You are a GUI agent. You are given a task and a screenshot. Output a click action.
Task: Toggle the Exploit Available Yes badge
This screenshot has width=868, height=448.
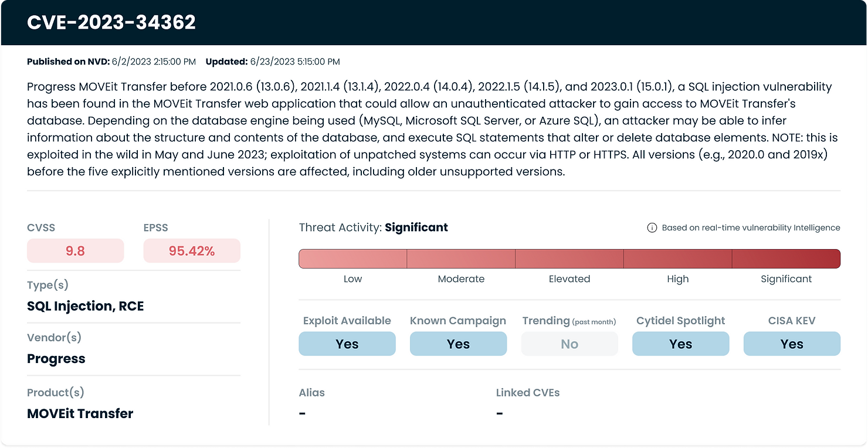click(x=347, y=344)
